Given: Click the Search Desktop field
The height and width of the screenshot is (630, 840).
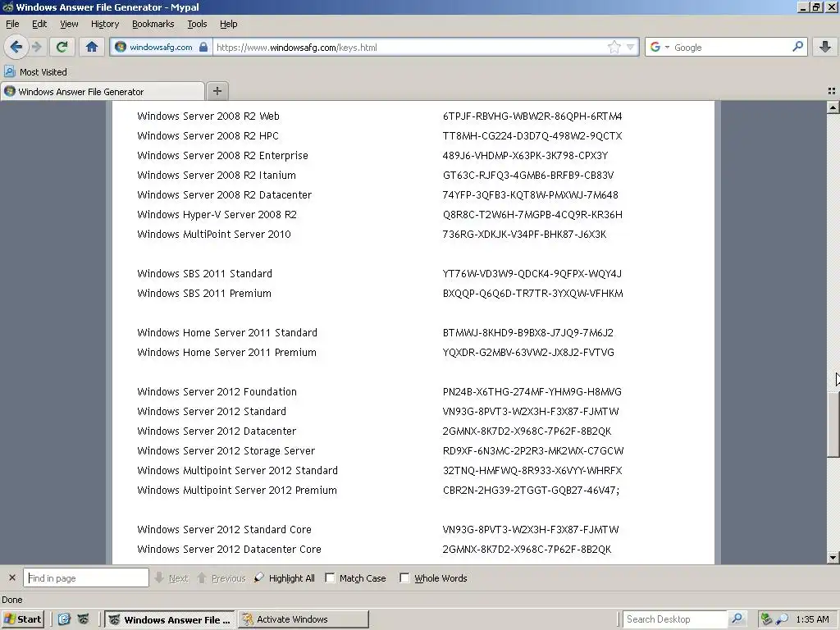Looking at the screenshot, I should [x=675, y=619].
